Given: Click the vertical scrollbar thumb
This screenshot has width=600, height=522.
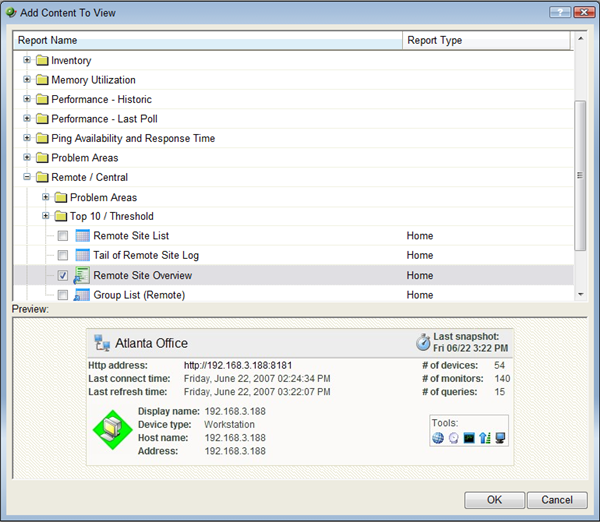Looking at the screenshot, I should tap(580, 176).
